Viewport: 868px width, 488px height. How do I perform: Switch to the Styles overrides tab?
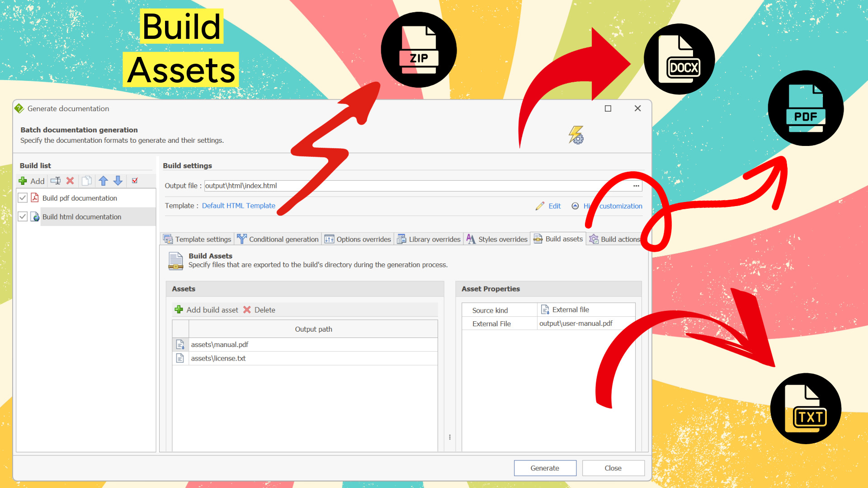click(497, 239)
